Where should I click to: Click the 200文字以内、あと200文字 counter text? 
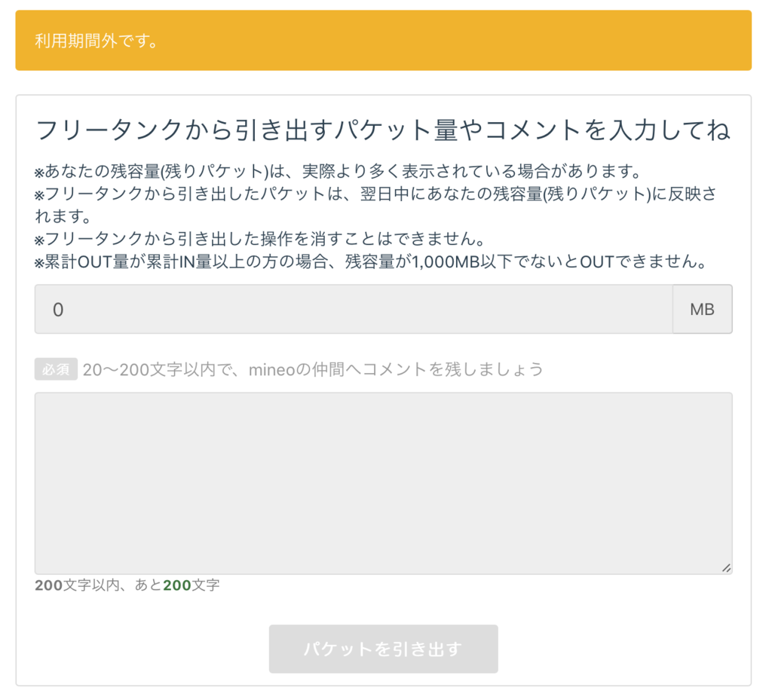[127, 585]
